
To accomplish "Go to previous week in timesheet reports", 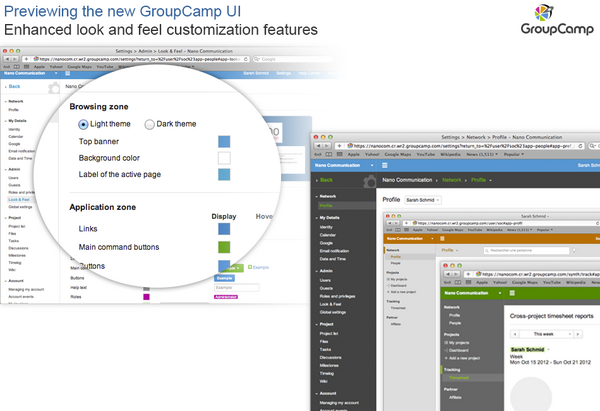I will coord(515,334).
